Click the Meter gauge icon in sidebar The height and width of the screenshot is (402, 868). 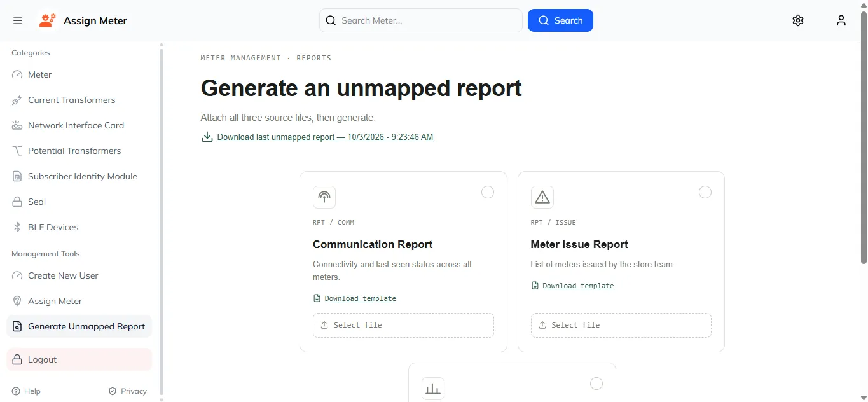(17, 74)
